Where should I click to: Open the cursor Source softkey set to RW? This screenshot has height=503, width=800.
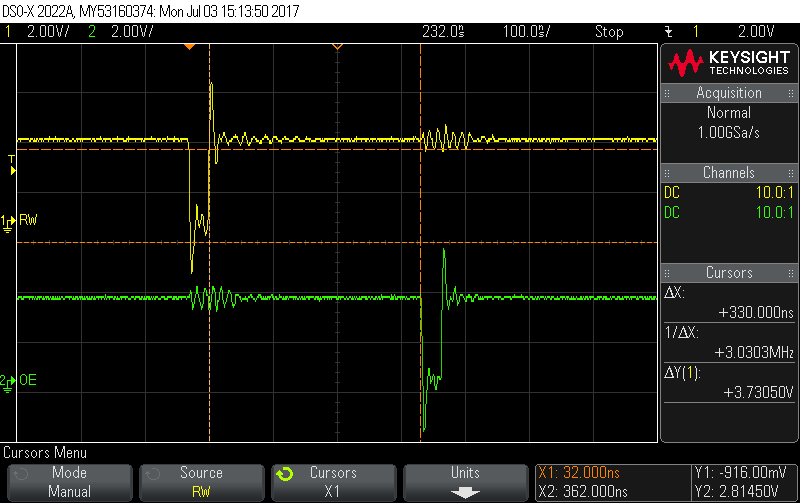tap(202, 482)
